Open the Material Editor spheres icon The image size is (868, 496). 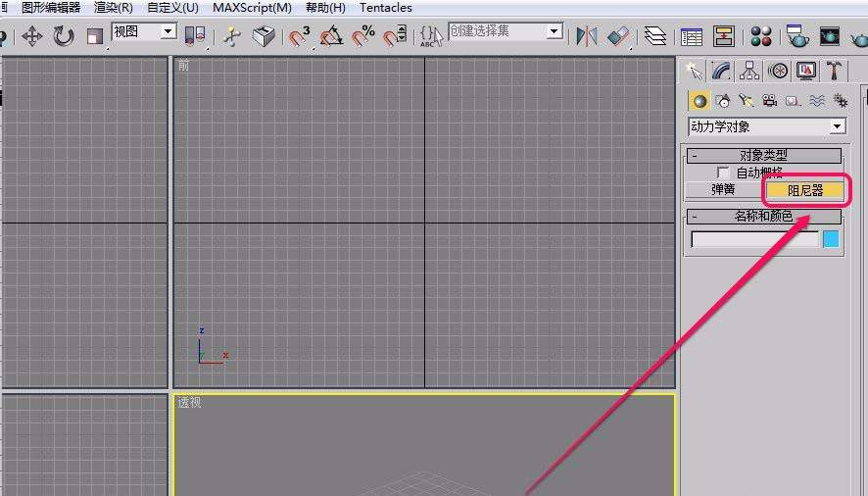(x=761, y=36)
